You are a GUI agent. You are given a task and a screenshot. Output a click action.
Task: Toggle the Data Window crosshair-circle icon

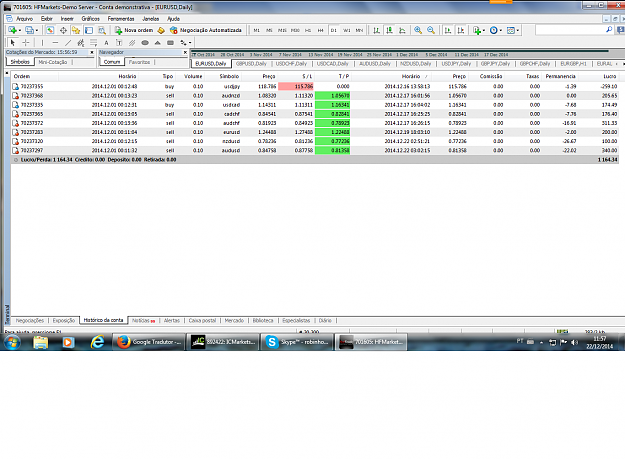coord(63,30)
